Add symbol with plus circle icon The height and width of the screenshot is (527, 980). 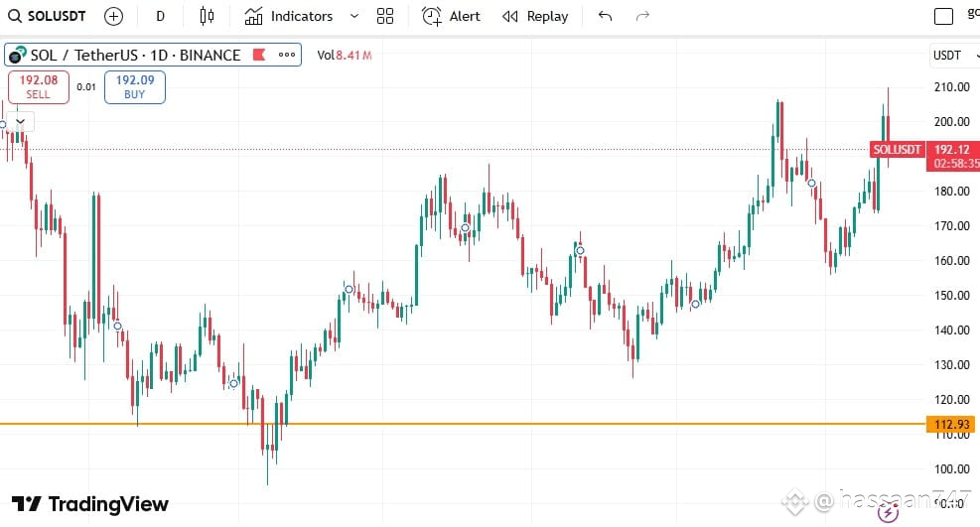(113, 16)
